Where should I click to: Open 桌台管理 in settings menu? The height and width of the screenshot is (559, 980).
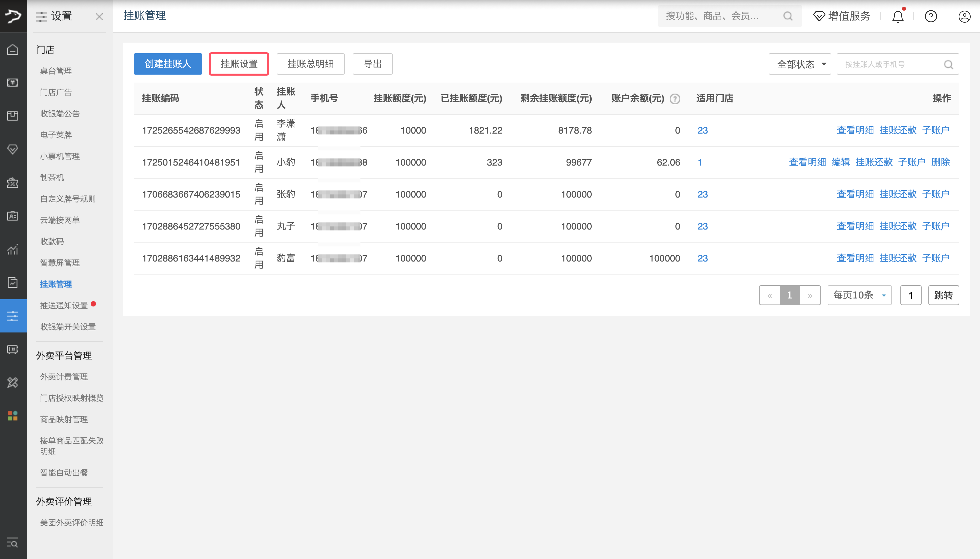pos(56,71)
